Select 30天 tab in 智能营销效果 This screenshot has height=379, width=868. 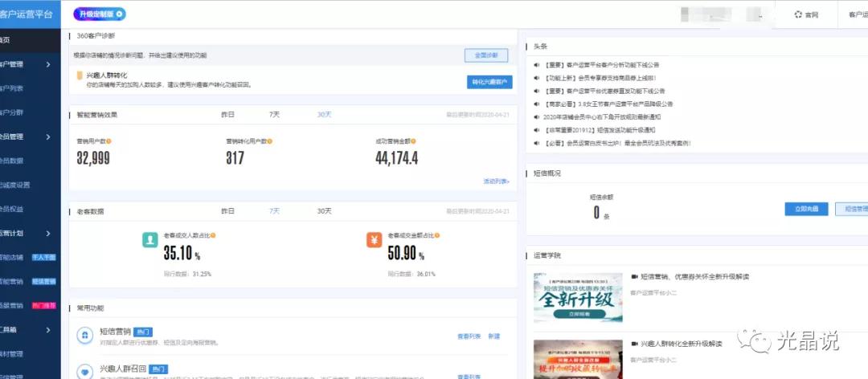(x=325, y=115)
